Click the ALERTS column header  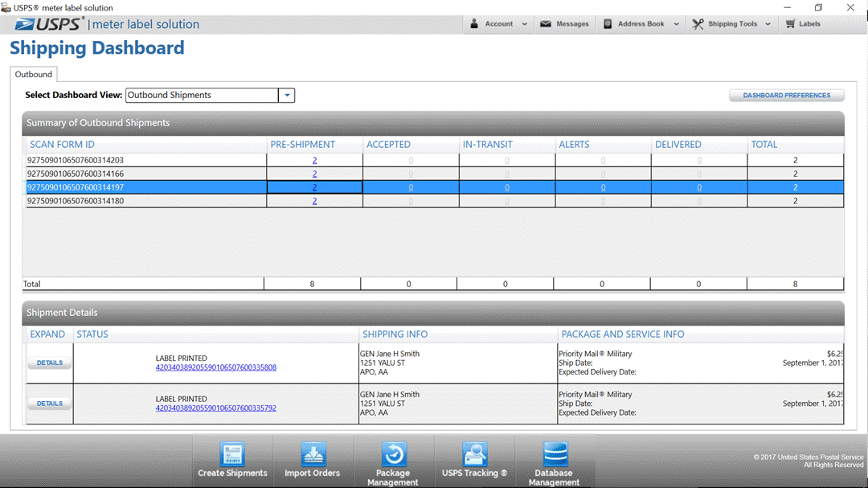click(574, 144)
